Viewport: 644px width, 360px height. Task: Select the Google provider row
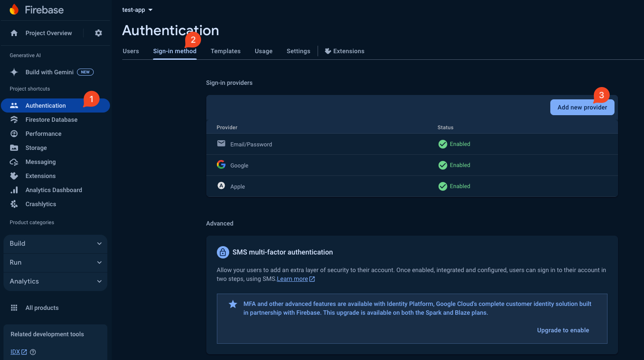click(x=412, y=165)
